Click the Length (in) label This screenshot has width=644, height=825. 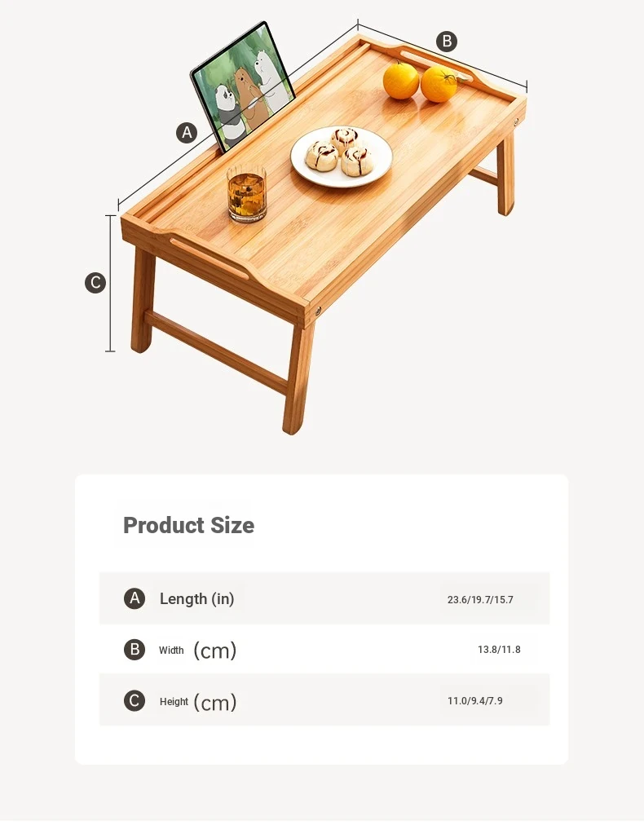point(196,598)
